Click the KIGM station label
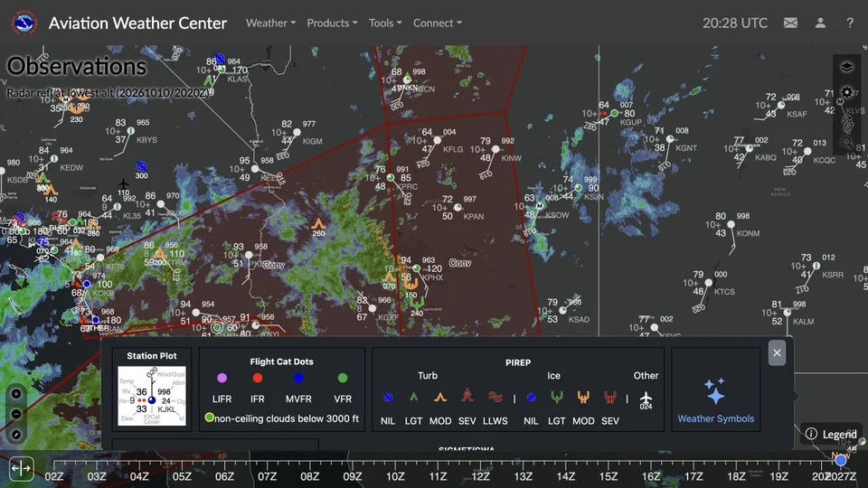The width and height of the screenshot is (868, 488). tap(312, 141)
